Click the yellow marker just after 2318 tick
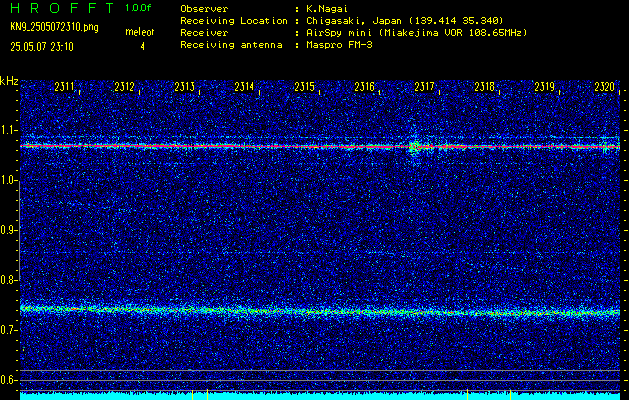The image size is (629, 400). (510, 394)
